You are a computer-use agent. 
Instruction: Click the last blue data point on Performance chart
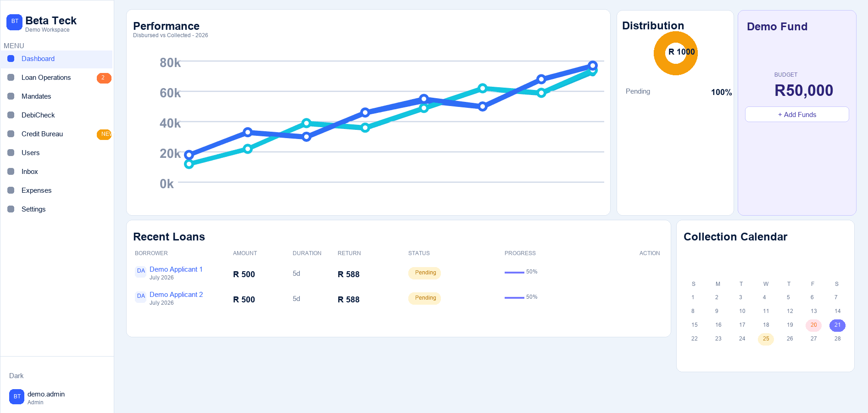[x=593, y=66]
